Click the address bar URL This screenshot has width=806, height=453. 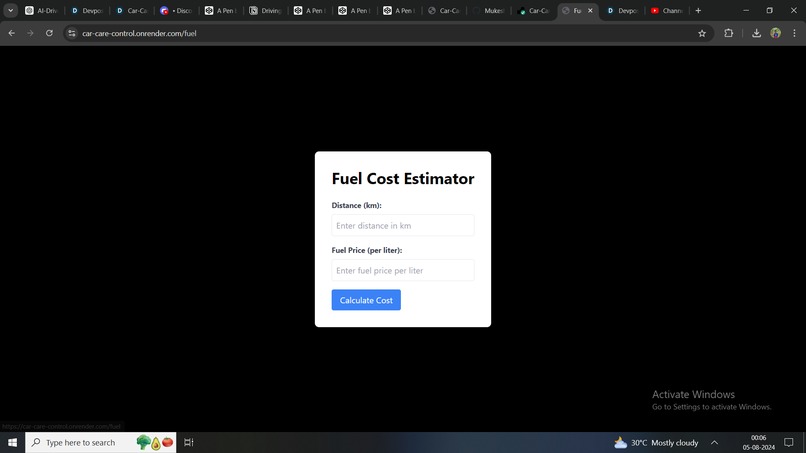coord(139,33)
